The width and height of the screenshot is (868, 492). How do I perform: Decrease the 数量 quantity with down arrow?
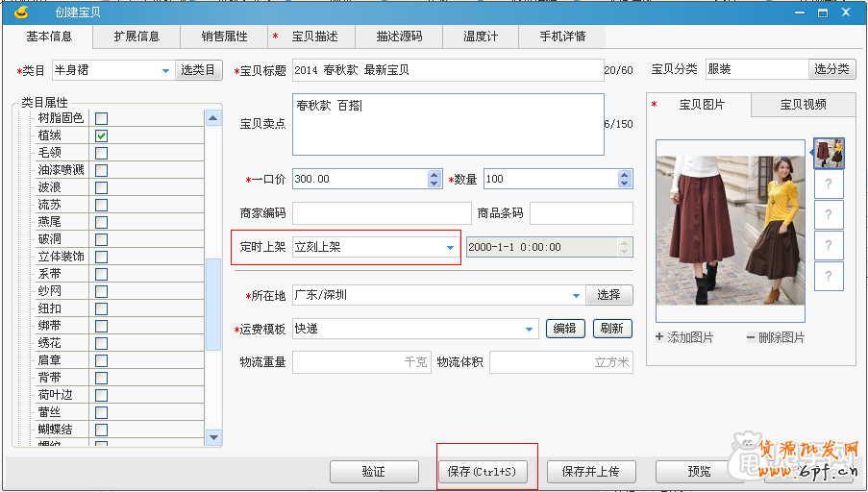[625, 184]
